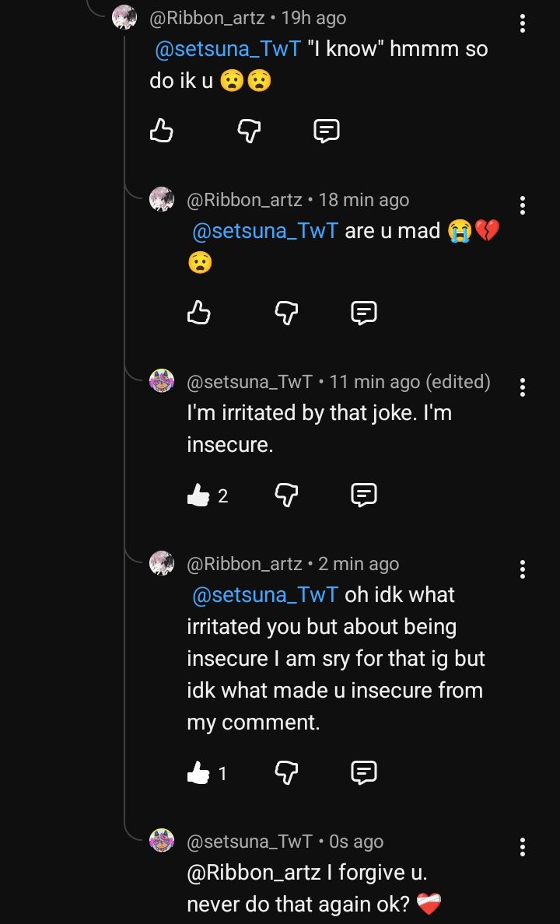Screen dimensions: 560x924
Task: Open more options for the 0s ago comment
Action: (x=523, y=847)
